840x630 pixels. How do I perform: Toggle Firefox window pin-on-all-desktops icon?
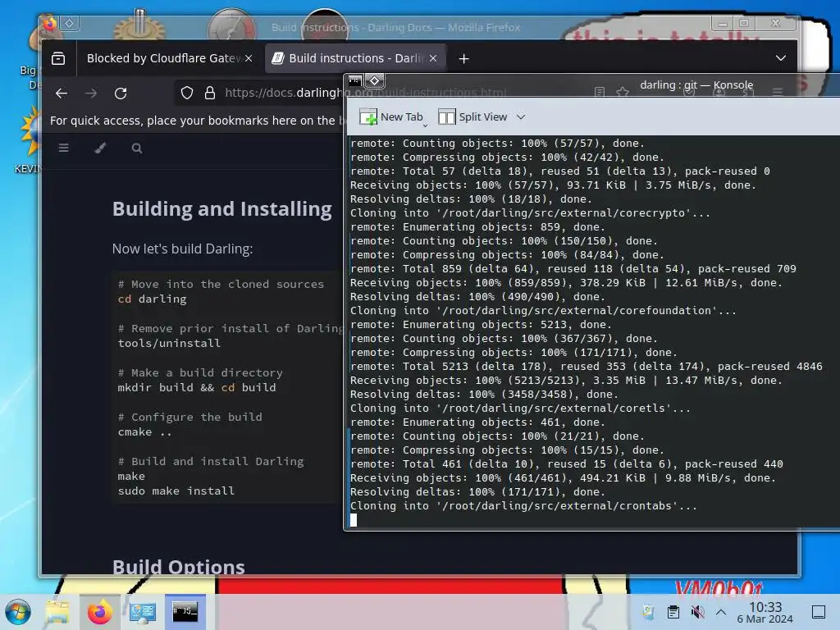tap(69, 23)
